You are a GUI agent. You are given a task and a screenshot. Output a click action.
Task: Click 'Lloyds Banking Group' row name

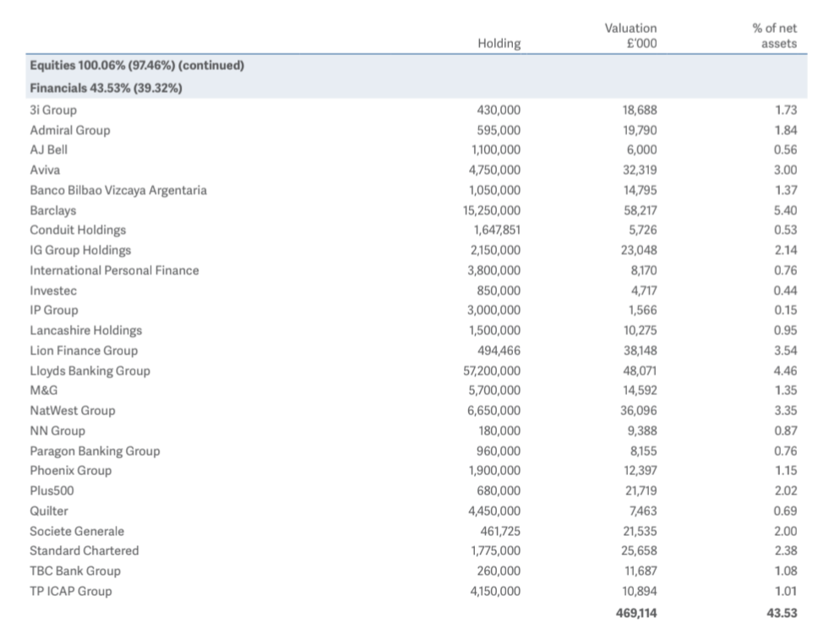[x=90, y=371]
